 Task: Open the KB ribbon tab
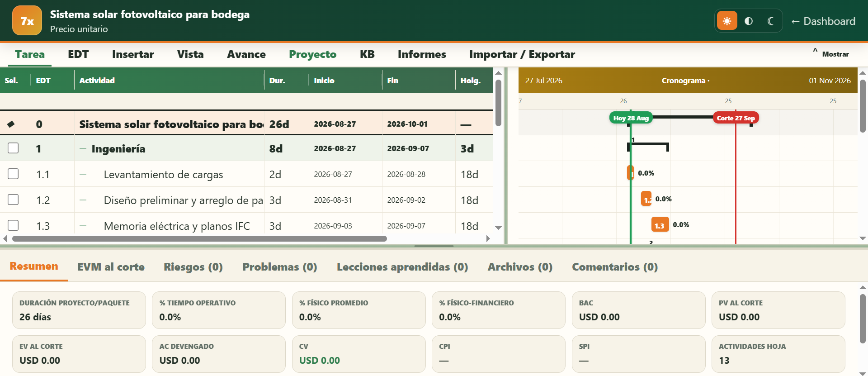click(x=367, y=54)
